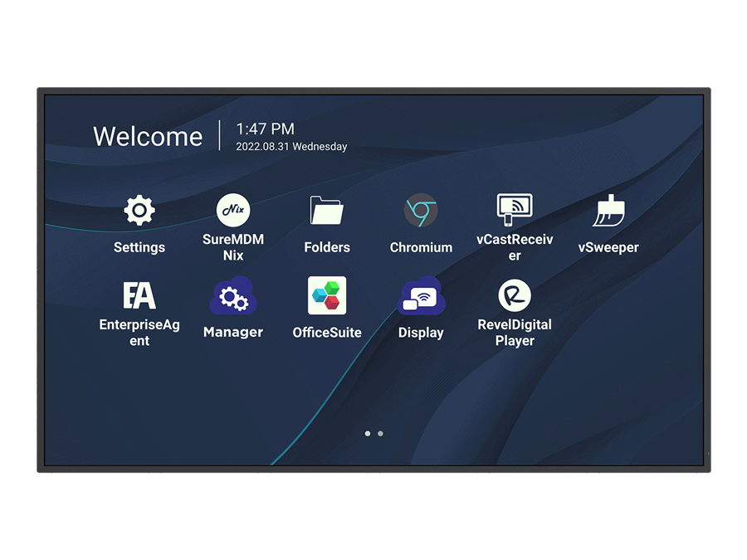Switch to the second page indicator dot
The width and height of the screenshot is (747, 560).
tap(380, 433)
